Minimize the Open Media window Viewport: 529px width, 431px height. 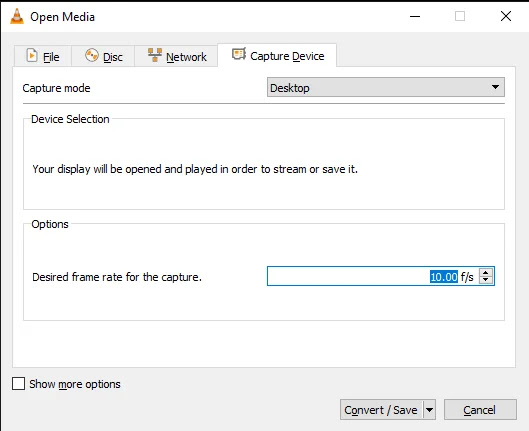[415, 16]
